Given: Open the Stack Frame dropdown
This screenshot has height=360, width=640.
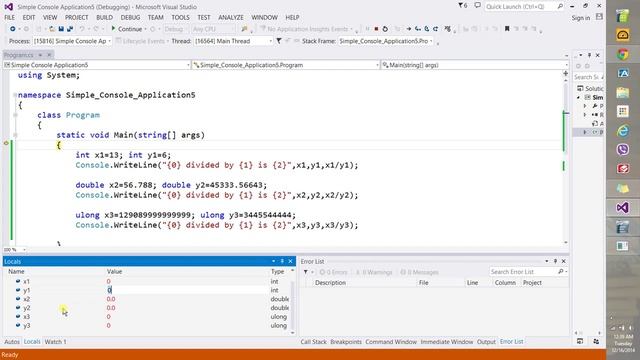Looking at the screenshot, I should 386,41.
